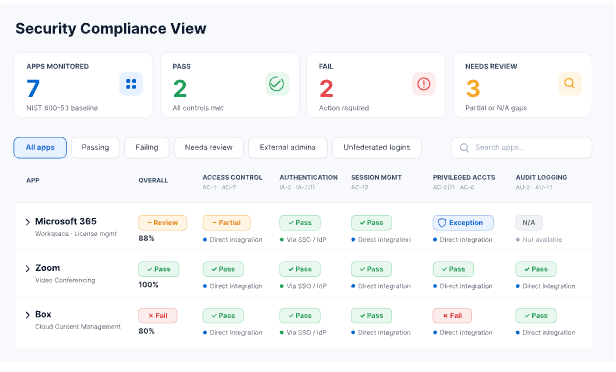
Task: Click the Box app name
Action: (43, 314)
